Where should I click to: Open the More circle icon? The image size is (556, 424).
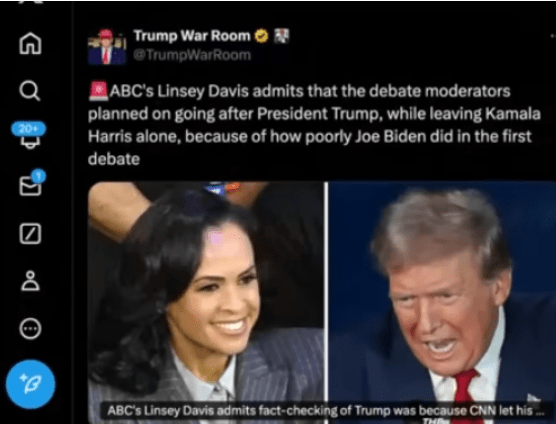[x=30, y=329]
